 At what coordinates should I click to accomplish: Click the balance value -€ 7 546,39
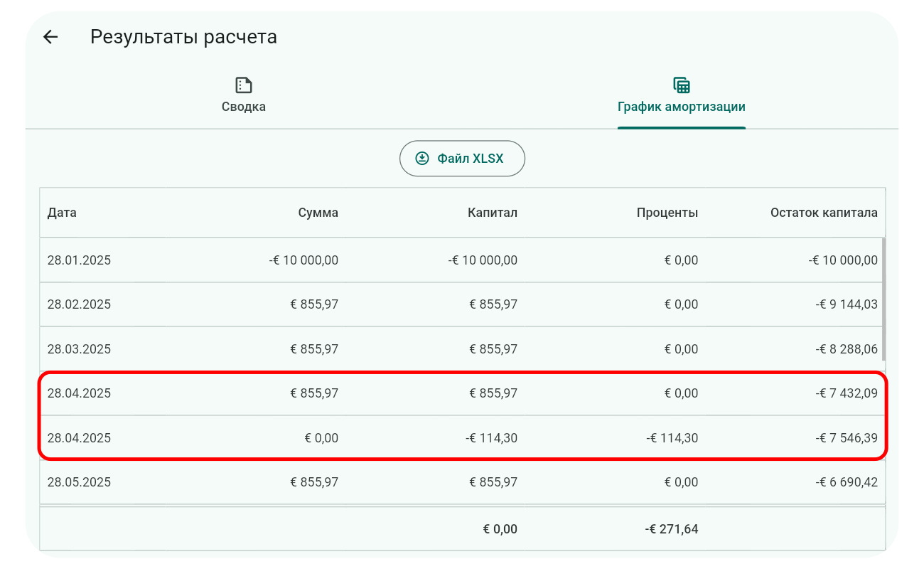[847, 438]
